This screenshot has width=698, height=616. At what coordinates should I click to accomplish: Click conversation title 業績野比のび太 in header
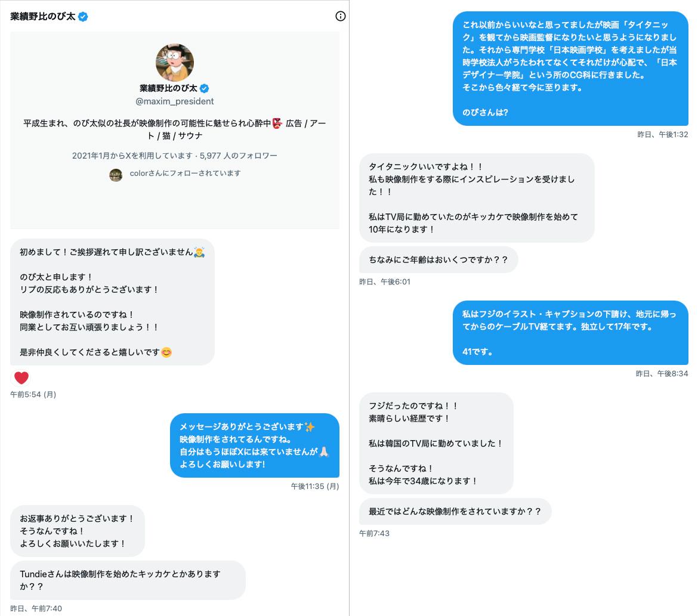click(x=43, y=17)
